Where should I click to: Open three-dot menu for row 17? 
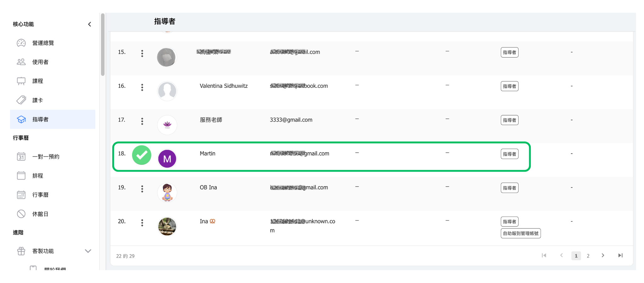142,121
